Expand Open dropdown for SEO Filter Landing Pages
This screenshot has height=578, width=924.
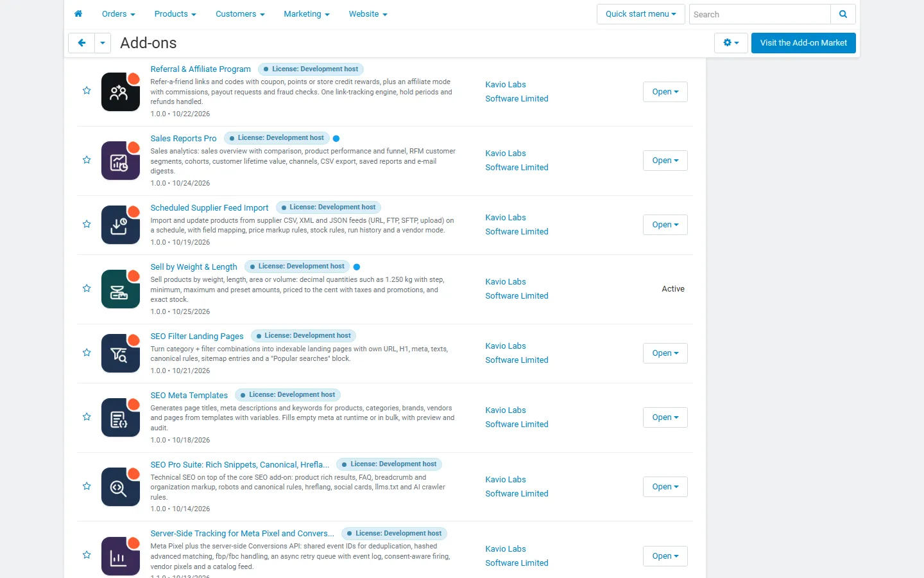click(x=665, y=353)
